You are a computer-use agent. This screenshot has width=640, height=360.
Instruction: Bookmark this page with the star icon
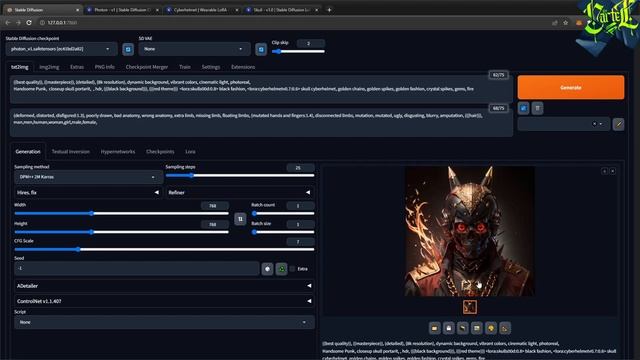[x=565, y=23]
